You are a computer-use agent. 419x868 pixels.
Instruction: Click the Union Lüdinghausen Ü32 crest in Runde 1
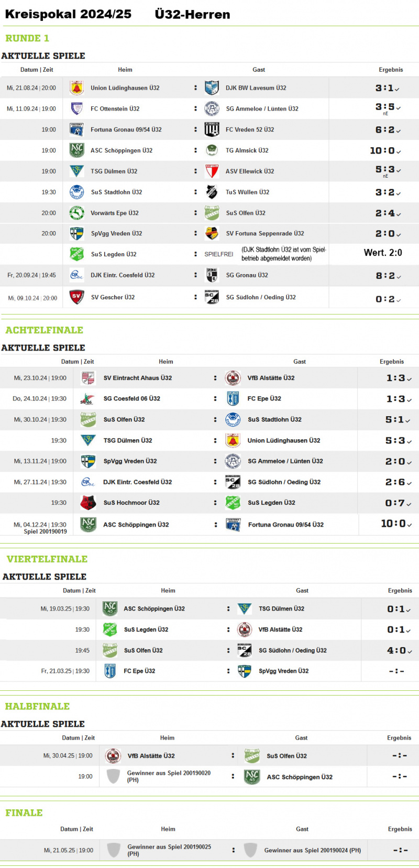coord(76,88)
